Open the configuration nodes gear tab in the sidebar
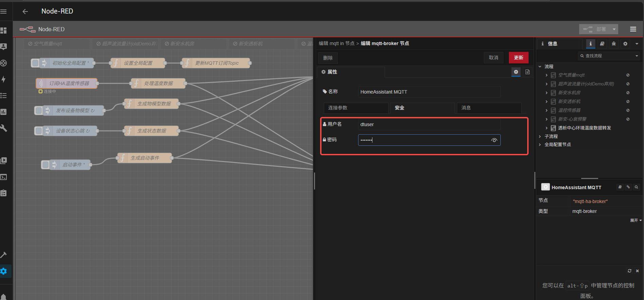The height and width of the screenshot is (300, 644). (x=625, y=44)
